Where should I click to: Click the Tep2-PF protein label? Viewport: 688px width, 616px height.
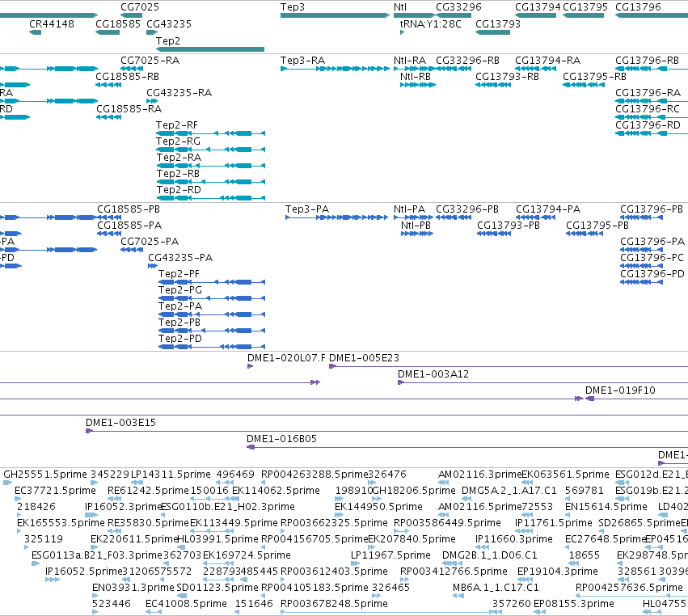point(179,273)
